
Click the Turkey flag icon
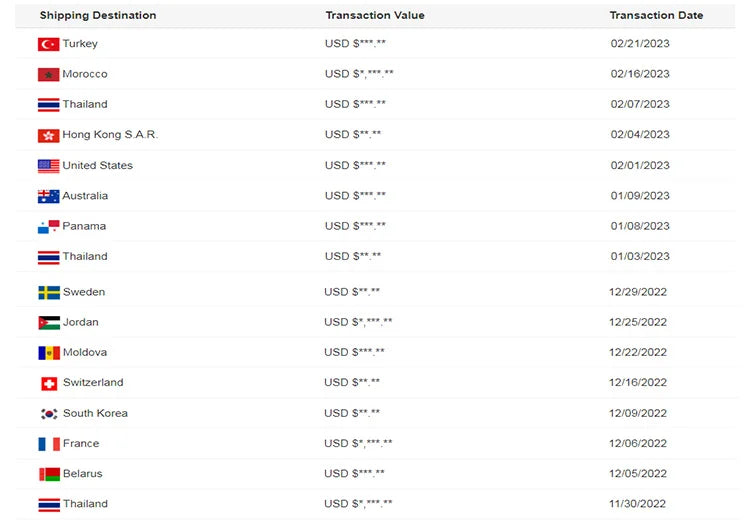[x=48, y=44]
